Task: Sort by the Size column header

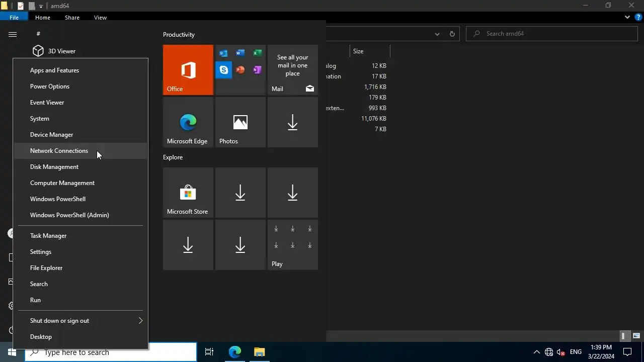Action: click(370, 51)
